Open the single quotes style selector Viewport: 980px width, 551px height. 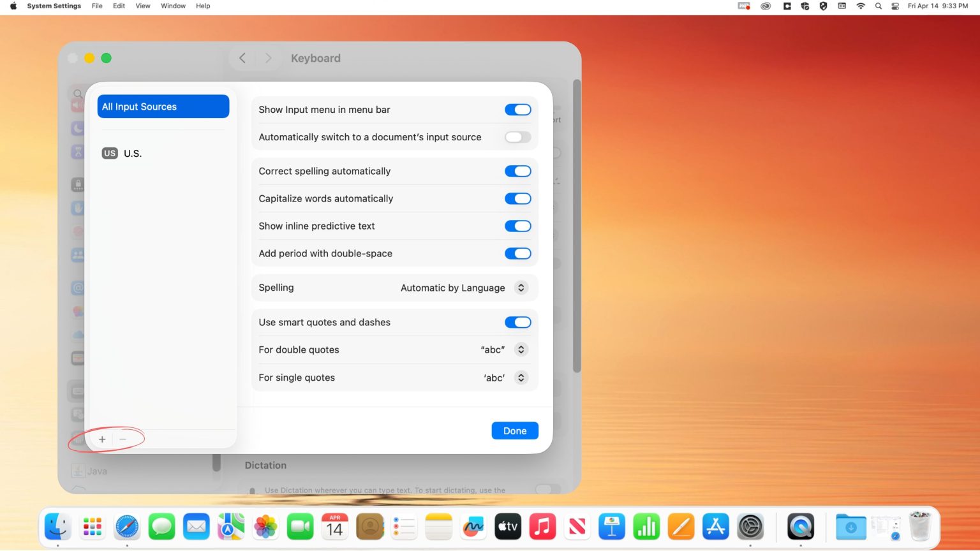click(521, 378)
